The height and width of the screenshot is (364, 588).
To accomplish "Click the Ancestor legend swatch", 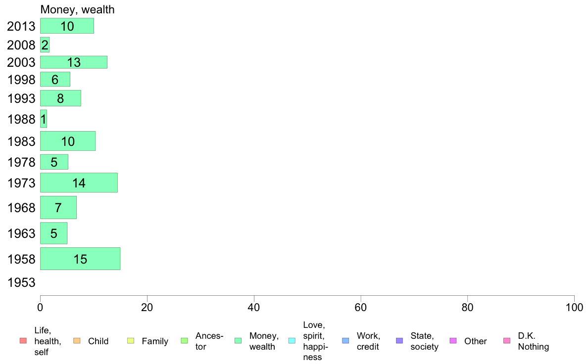I will coord(184,341).
